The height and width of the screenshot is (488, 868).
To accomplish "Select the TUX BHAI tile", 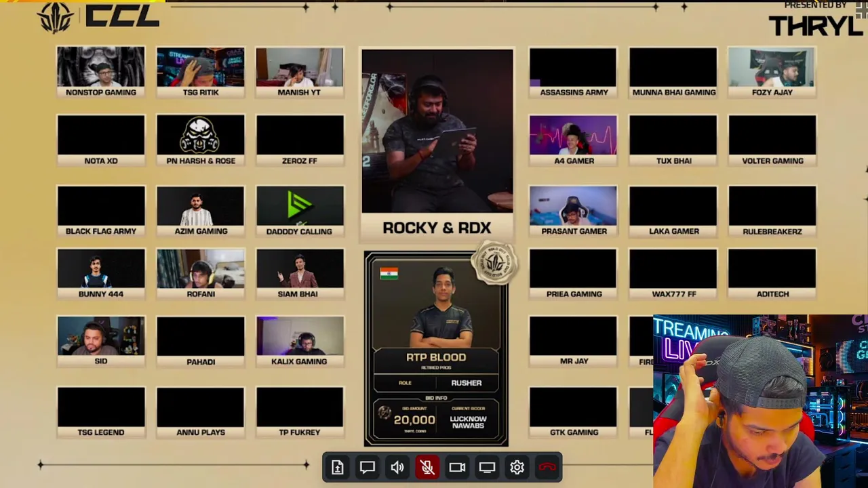I will click(673, 140).
